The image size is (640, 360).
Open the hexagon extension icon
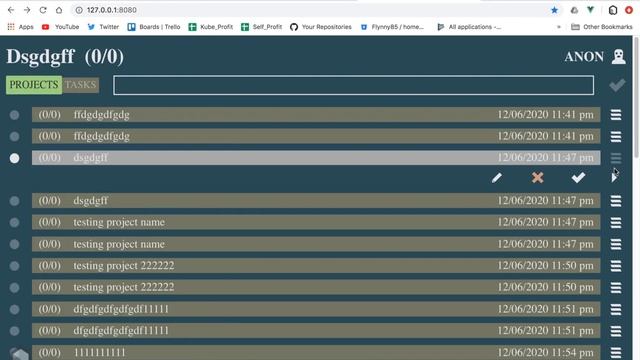click(x=613, y=10)
